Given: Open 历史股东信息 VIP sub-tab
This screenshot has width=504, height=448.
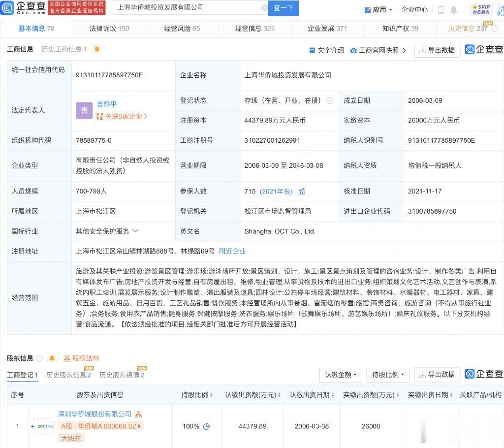Looking at the screenshot, I should [x=68, y=375].
